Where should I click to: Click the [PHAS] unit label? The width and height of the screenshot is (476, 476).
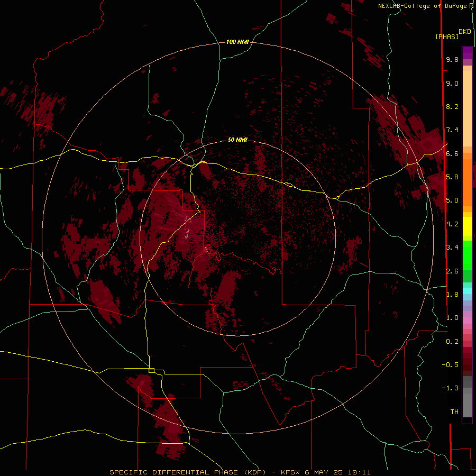pos(447,36)
